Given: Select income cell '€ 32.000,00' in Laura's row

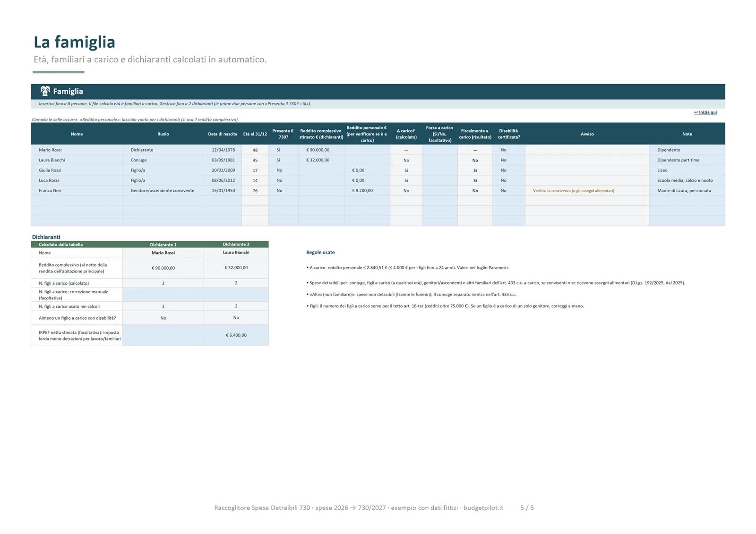Looking at the screenshot, I should (x=321, y=160).
